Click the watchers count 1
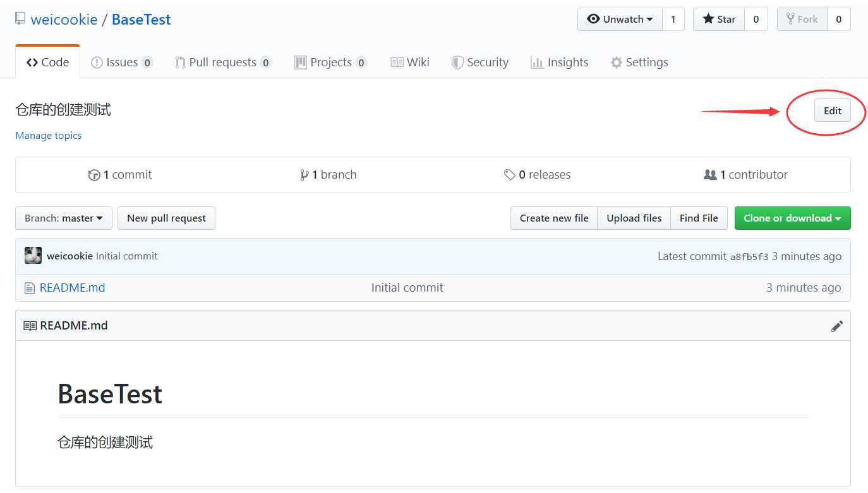 pos(673,20)
